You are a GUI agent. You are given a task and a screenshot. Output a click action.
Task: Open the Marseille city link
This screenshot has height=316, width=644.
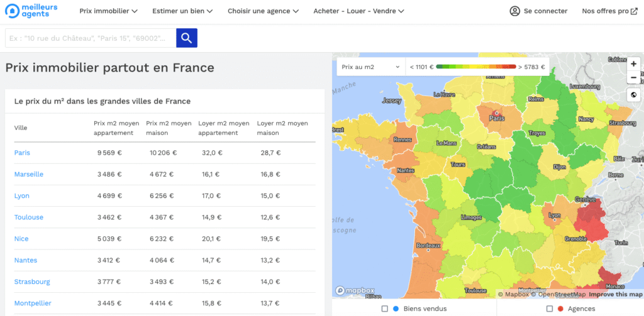pyautogui.click(x=29, y=174)
